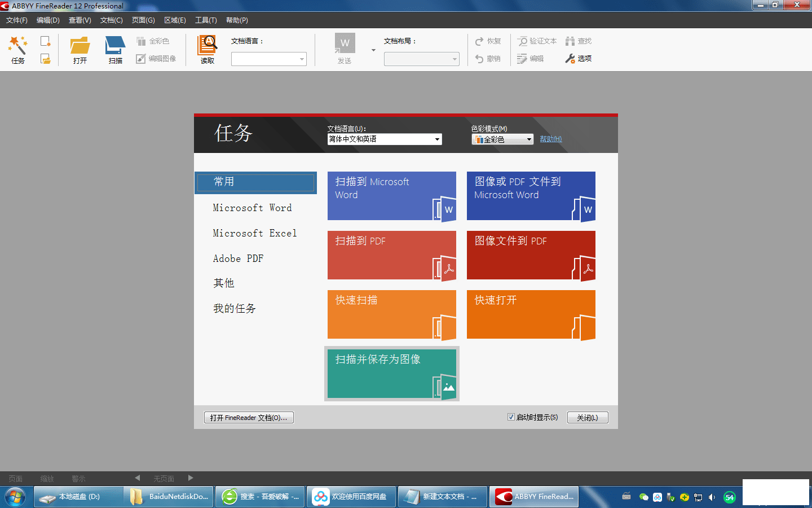Click the 帮助(H) link in task dialog
The width and height of the screenshot is (812, 508).
(551, 139)
